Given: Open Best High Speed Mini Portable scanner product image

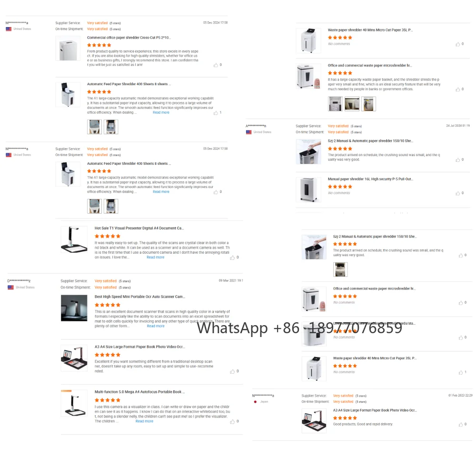Looking at the screenshot, I should [74, 308].
